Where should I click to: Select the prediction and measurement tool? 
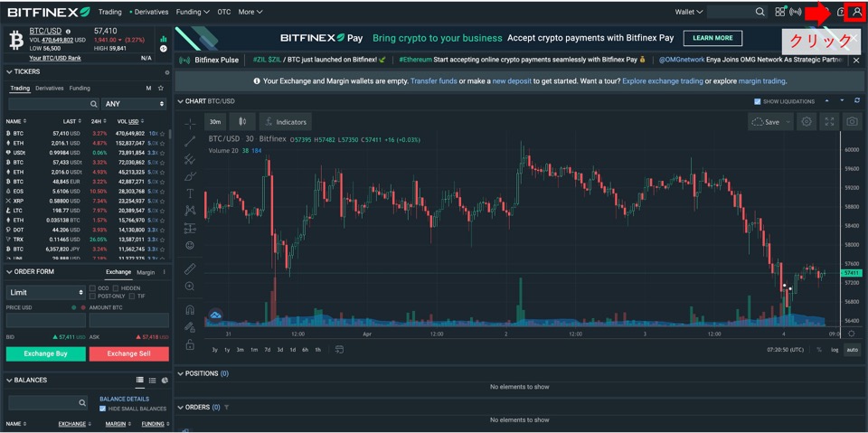point(190,228)
